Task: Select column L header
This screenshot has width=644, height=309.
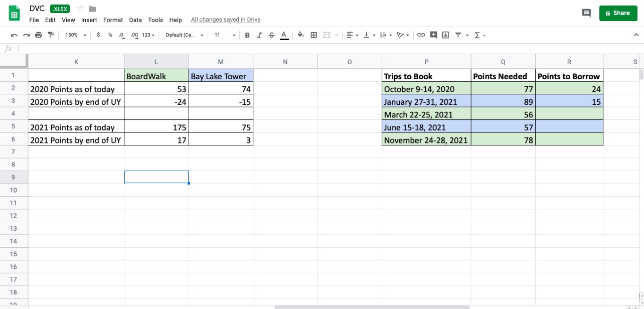Action: [x=156, y=62]
